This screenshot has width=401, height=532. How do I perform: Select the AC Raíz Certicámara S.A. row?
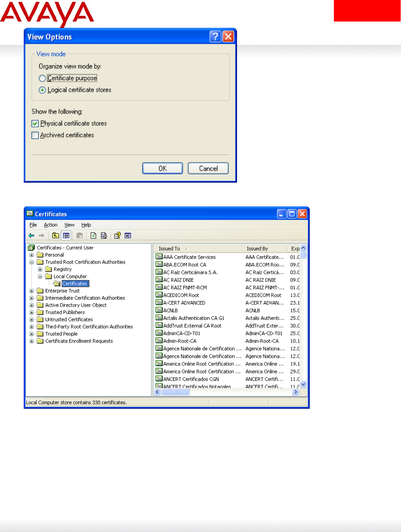tap(227, 272)
